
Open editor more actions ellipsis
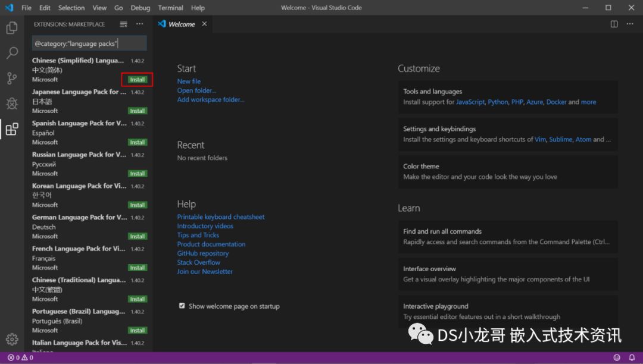pos(630,24)
